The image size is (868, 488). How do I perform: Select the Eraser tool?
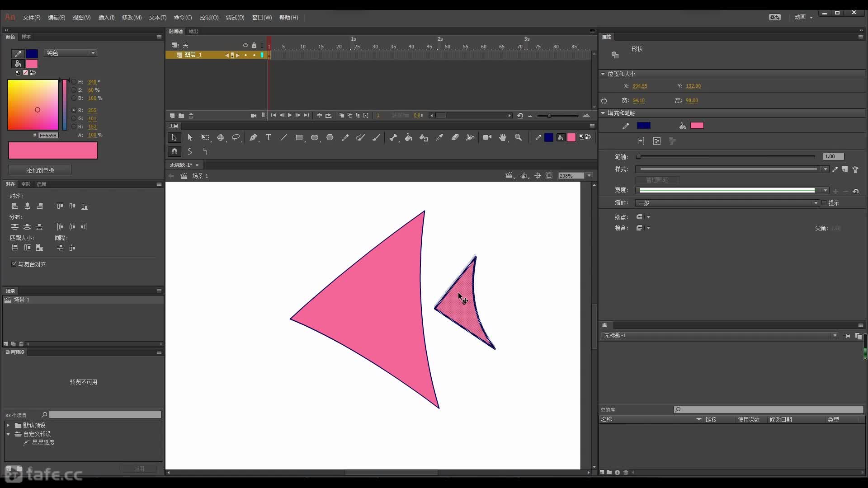(455, 137)
